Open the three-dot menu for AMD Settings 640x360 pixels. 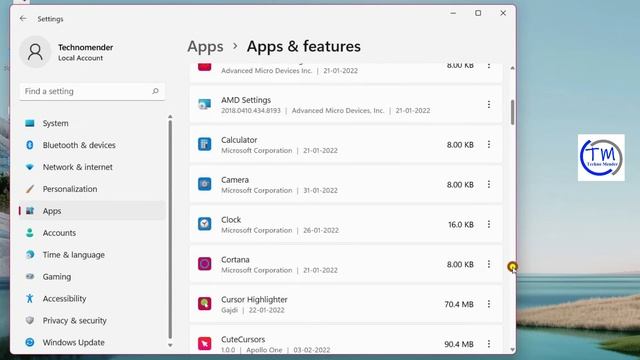489,104
